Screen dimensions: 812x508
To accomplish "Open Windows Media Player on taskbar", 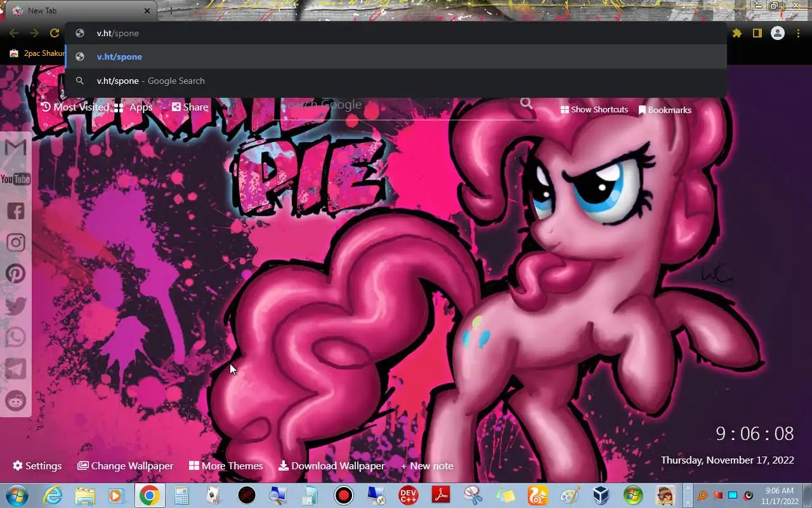I will point(117,495).
